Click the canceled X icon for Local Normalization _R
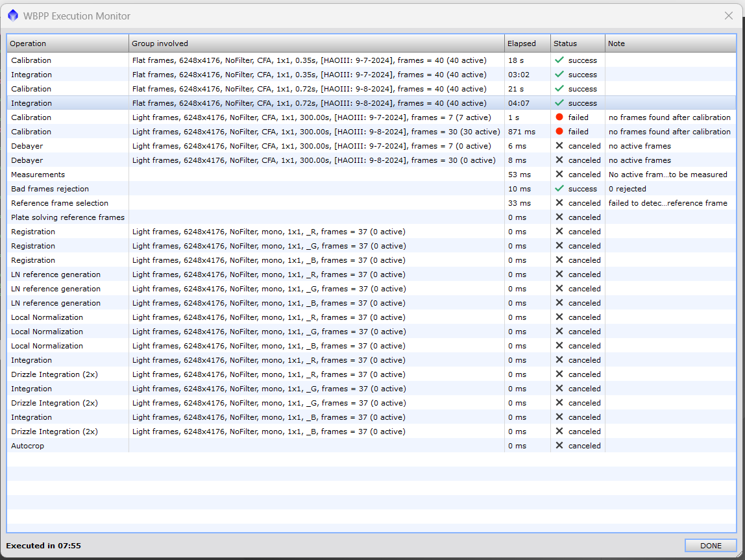Screen dimensions: 745x560 (559, 317)
